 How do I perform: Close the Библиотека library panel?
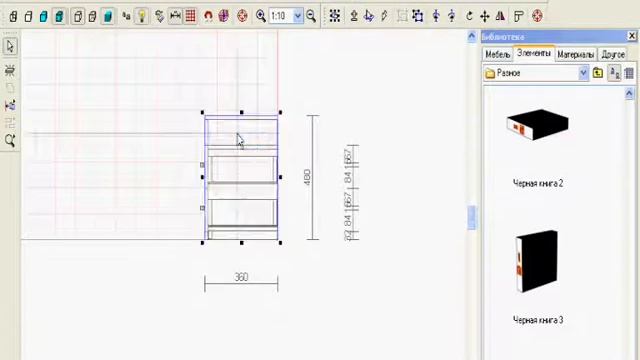pos(631,36)
